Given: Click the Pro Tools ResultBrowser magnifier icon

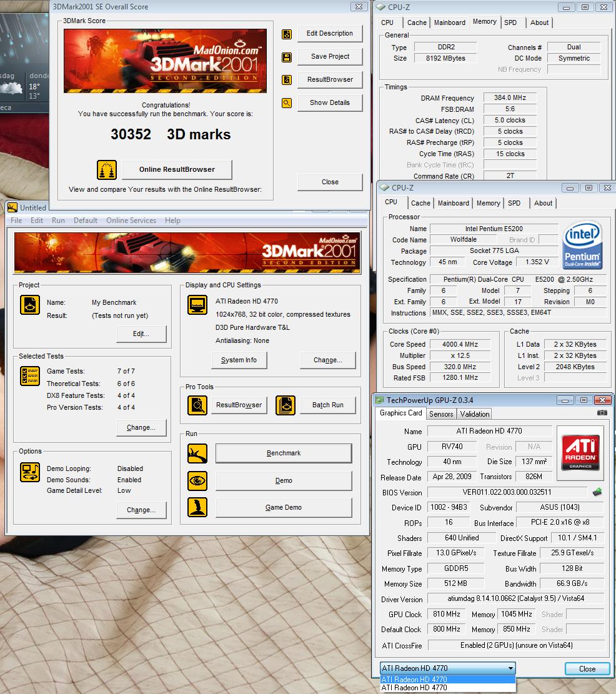Looking at the screenshot, I should pyautogui.click(x=197, y=405).
